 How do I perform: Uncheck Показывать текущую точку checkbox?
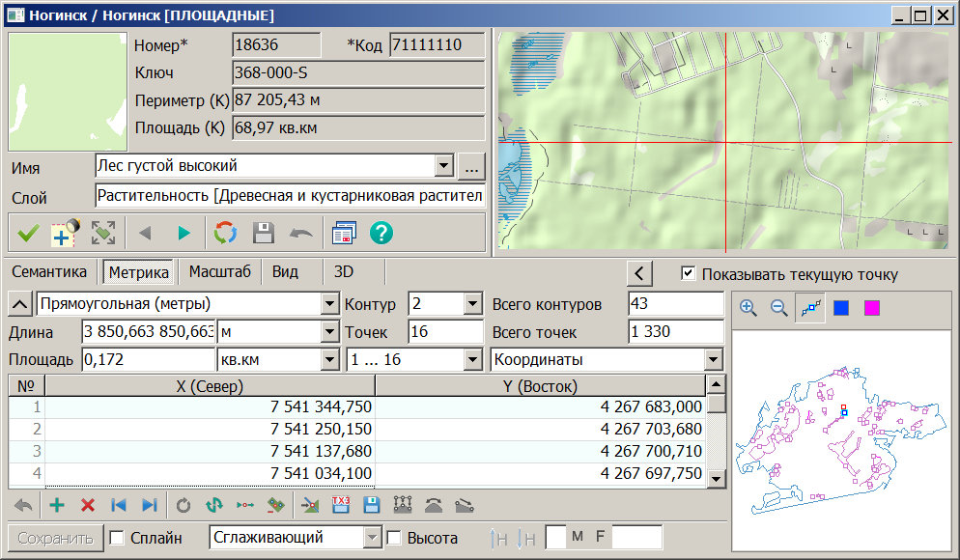688,273
